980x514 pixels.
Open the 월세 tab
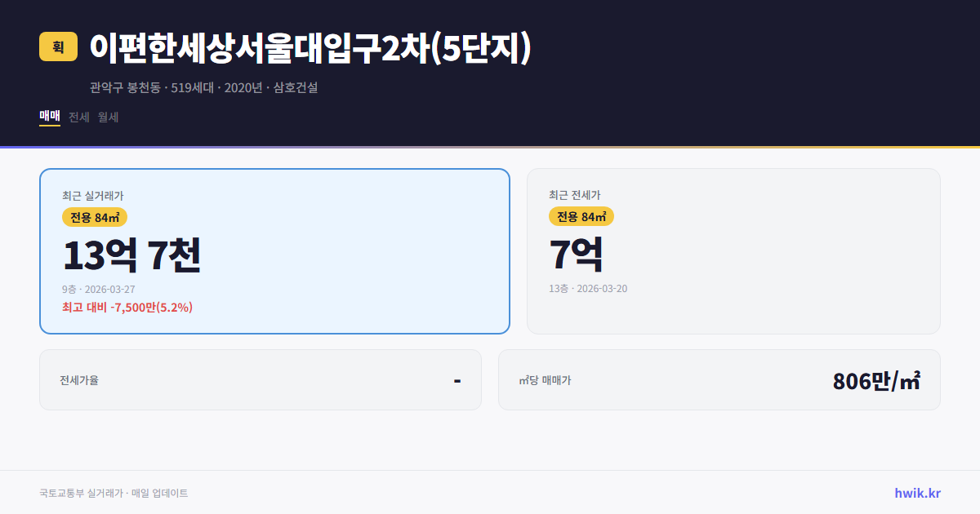click(107, 117)
